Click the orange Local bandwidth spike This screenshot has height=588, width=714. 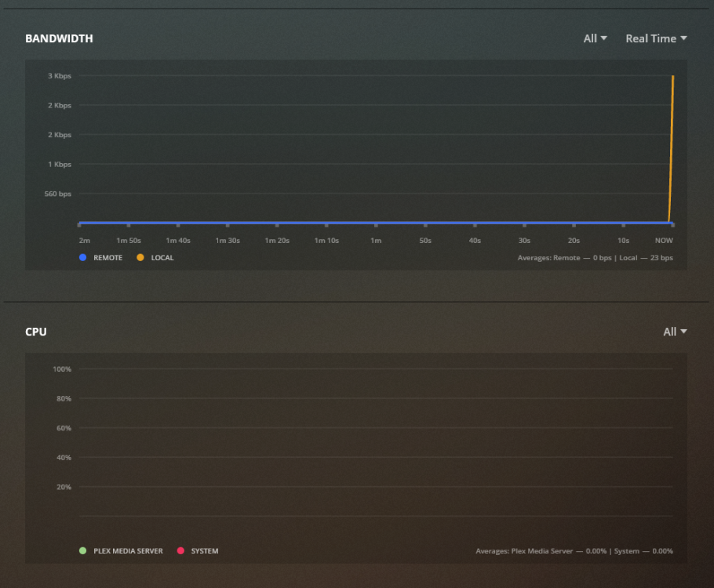tap(671, 151)
